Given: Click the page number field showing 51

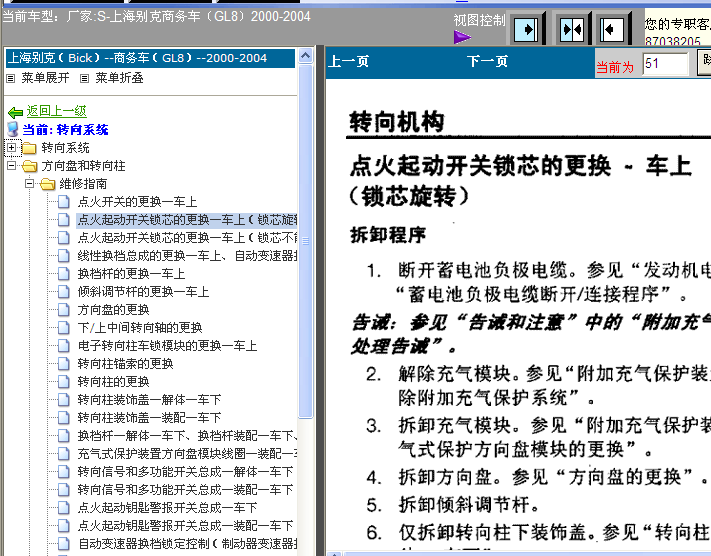Looking at the screenshot, I should pyautogui.click(x=665, y=63).
